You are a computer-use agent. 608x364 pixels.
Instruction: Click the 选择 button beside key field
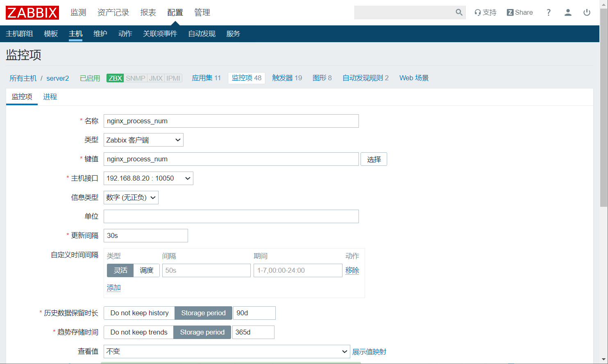click(374, 159)
